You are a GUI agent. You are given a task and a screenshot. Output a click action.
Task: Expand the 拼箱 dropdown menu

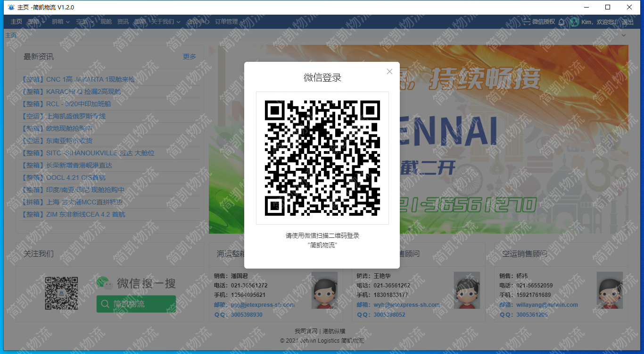(x=61, y=22)
